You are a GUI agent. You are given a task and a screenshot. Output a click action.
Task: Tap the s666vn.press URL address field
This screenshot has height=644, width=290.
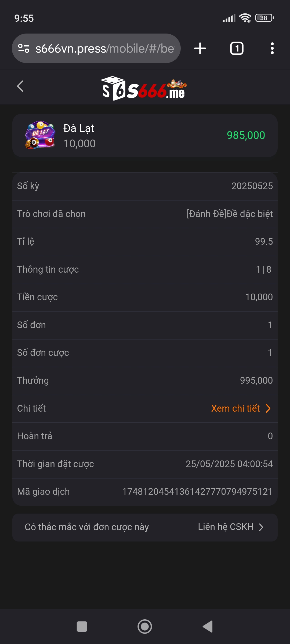(x=105, y=49)
